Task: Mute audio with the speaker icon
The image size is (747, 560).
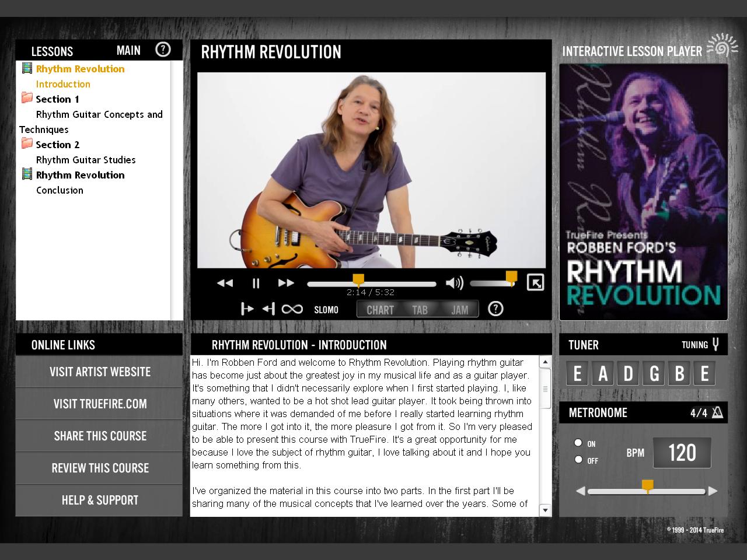Action: tap(454, 283)
